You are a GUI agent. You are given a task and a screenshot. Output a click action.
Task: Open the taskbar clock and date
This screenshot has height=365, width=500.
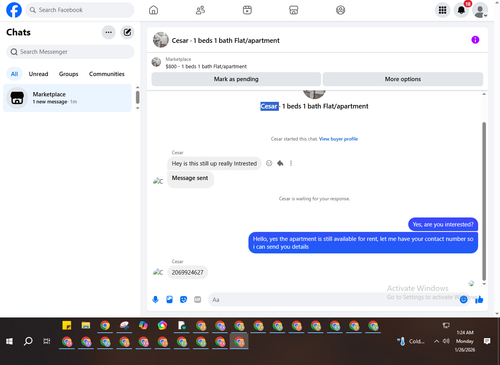(465, 341)
